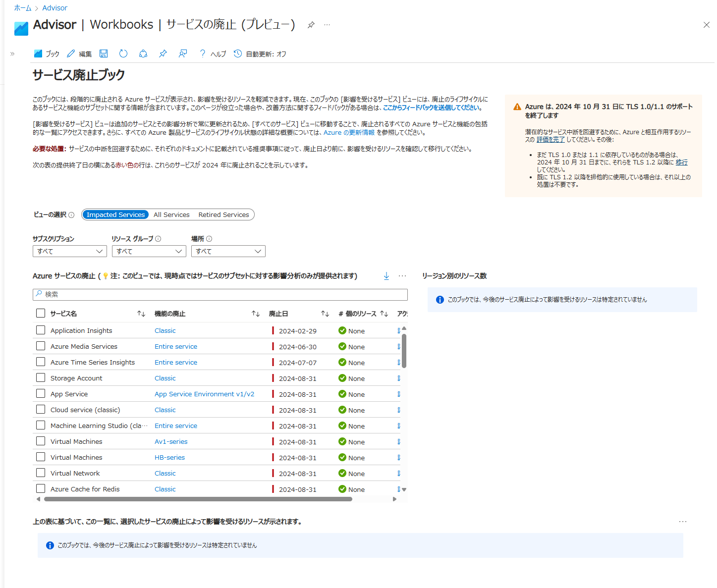
Task: Click table vertical scrollbar thumb
Action: click(x=404, y=350)
